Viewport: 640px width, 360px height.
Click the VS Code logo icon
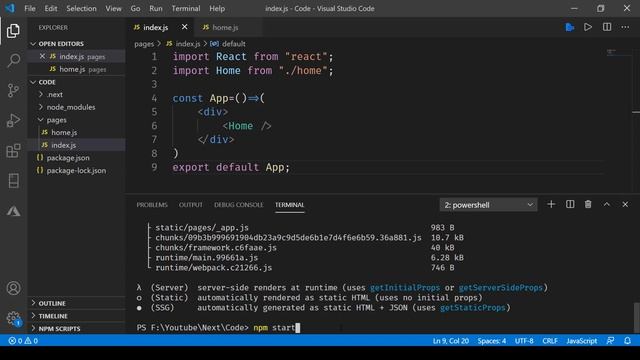tap(10, 8)
